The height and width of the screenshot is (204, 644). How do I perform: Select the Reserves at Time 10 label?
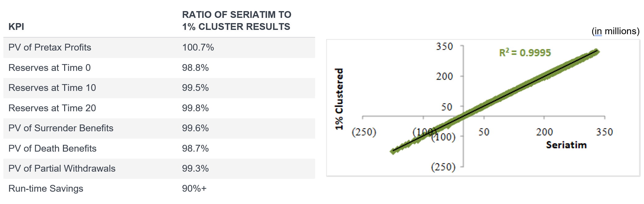(x=52, y=88)
